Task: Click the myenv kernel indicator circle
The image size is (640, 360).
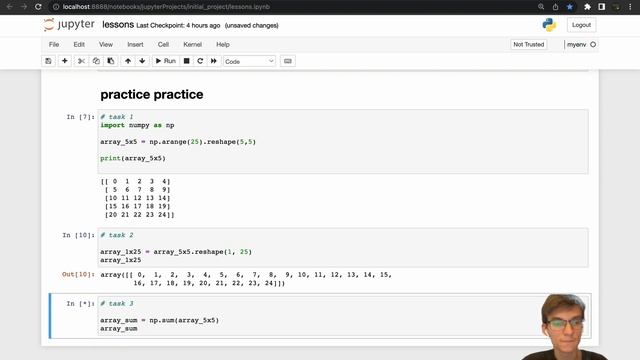Action: pyautogui.click(x=593, y=44)
